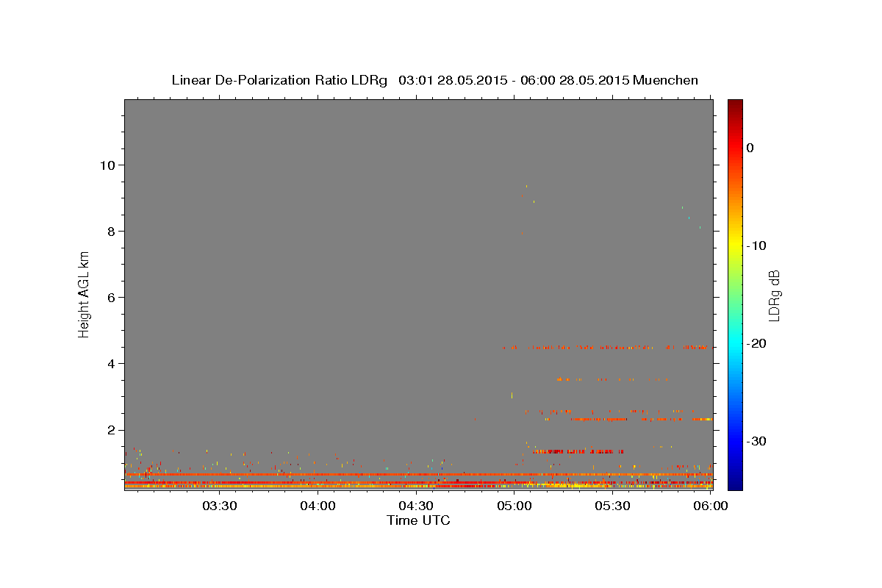
Task: Click the red echo streak near 1.3 km
Action: [578, 451]
